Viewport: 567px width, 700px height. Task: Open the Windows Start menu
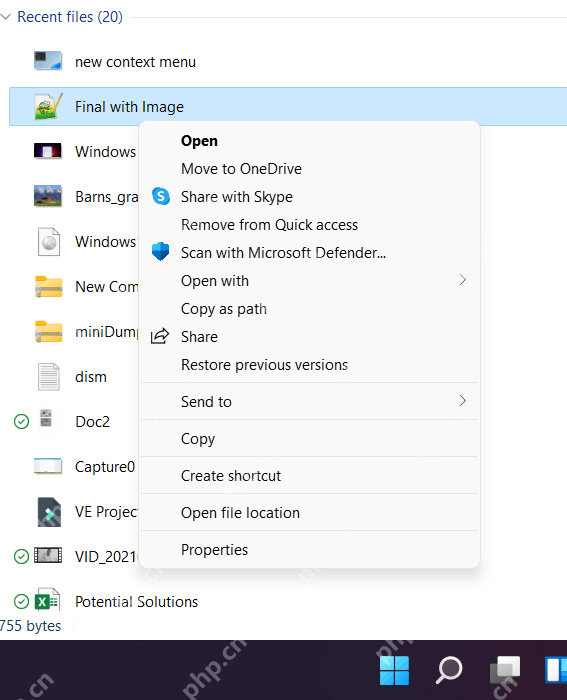(394, 670)
